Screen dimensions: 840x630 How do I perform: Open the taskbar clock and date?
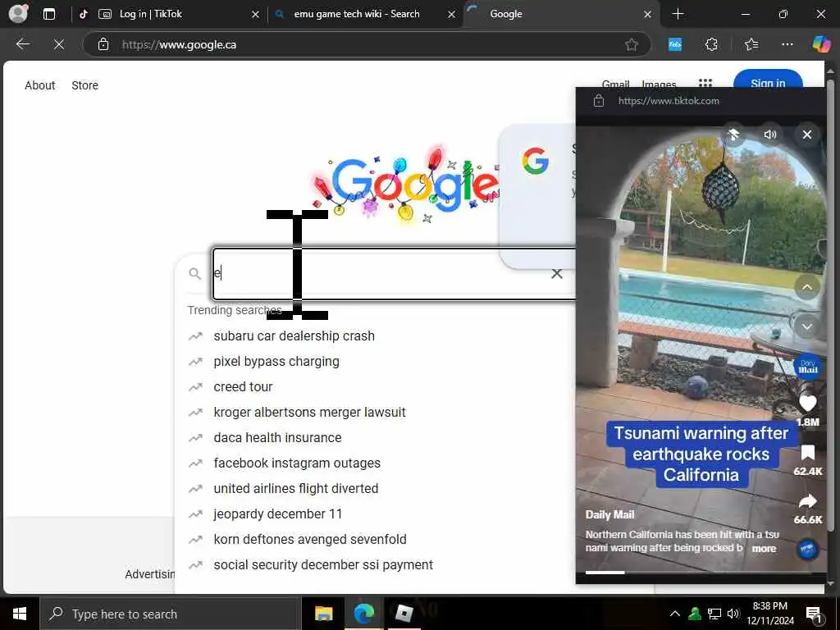(770, 614)
